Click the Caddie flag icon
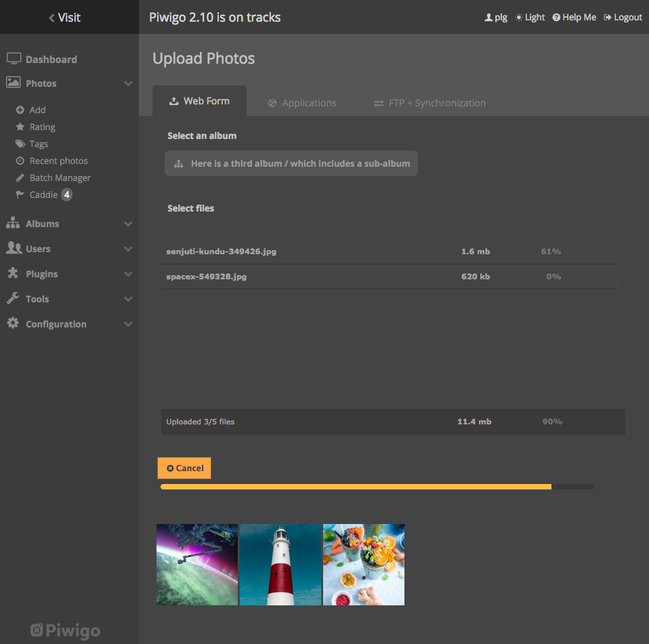649x644 pixels. (x=20, y=195)
